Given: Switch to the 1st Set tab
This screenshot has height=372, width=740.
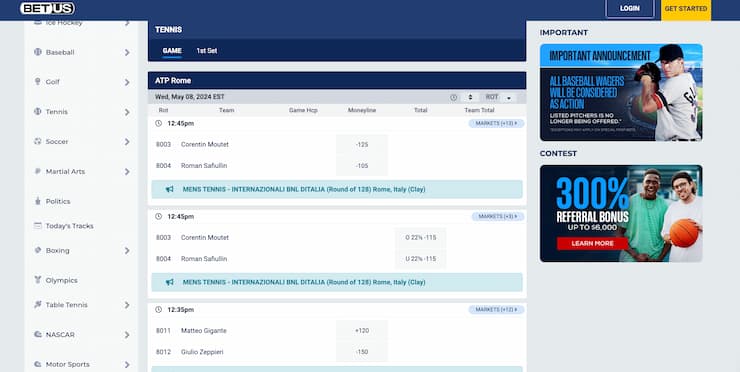Looking at the screenshot, I should pos(207,51).
